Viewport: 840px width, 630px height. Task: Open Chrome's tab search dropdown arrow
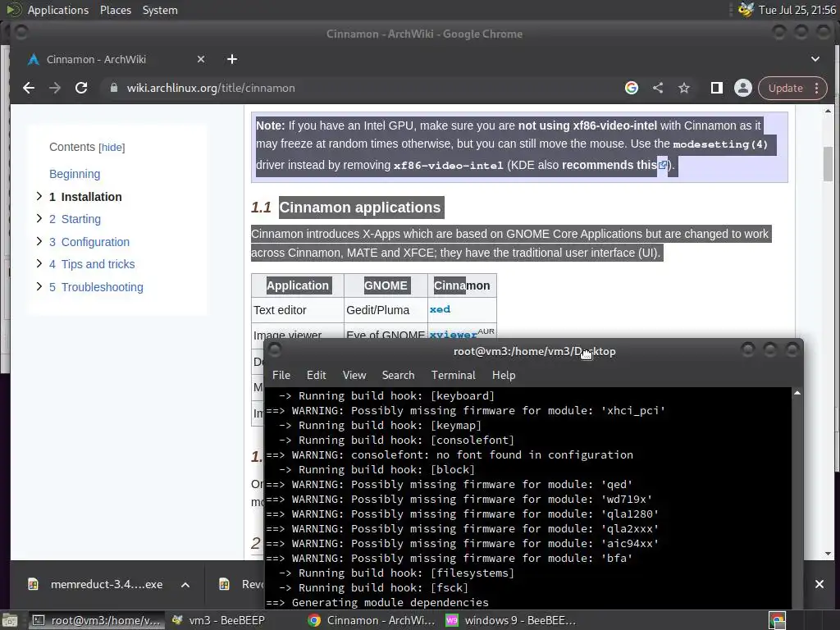815,59
